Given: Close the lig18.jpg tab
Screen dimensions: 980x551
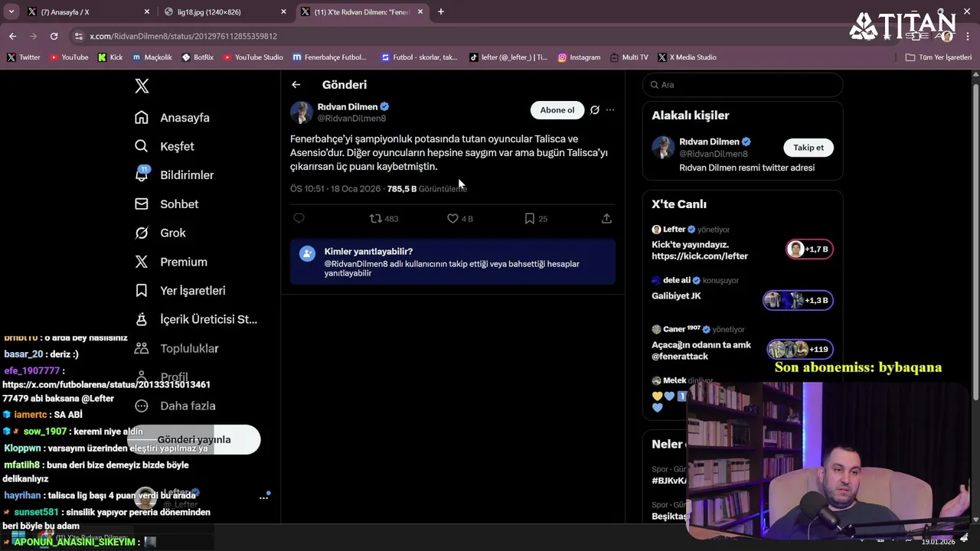Looking at the screenshot, I should 283,11.
